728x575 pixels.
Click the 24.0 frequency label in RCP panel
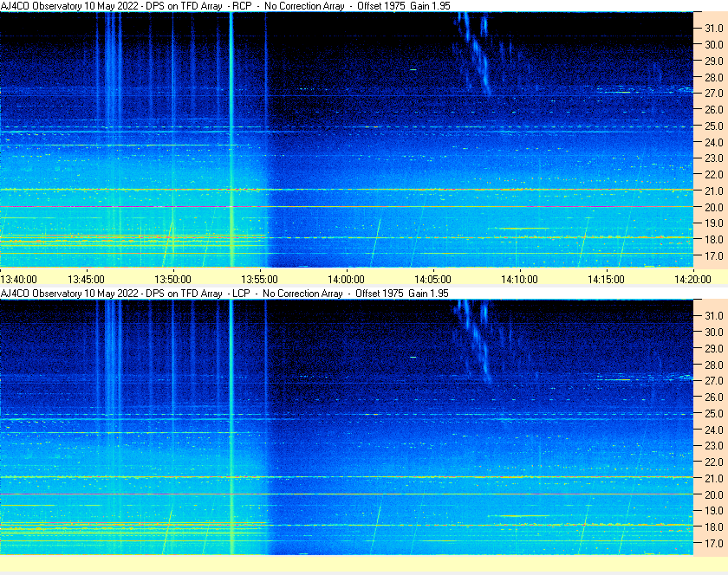714,143
